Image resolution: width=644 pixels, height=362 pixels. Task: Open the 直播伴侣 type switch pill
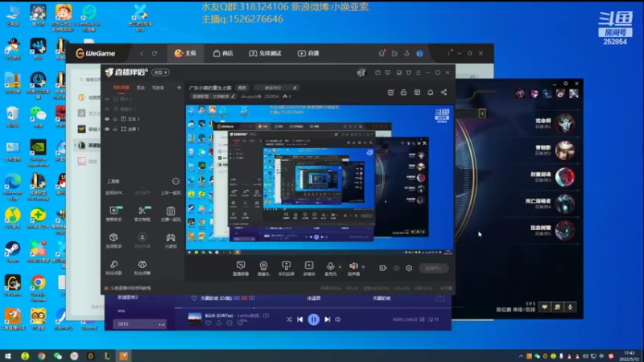(160, 72)
